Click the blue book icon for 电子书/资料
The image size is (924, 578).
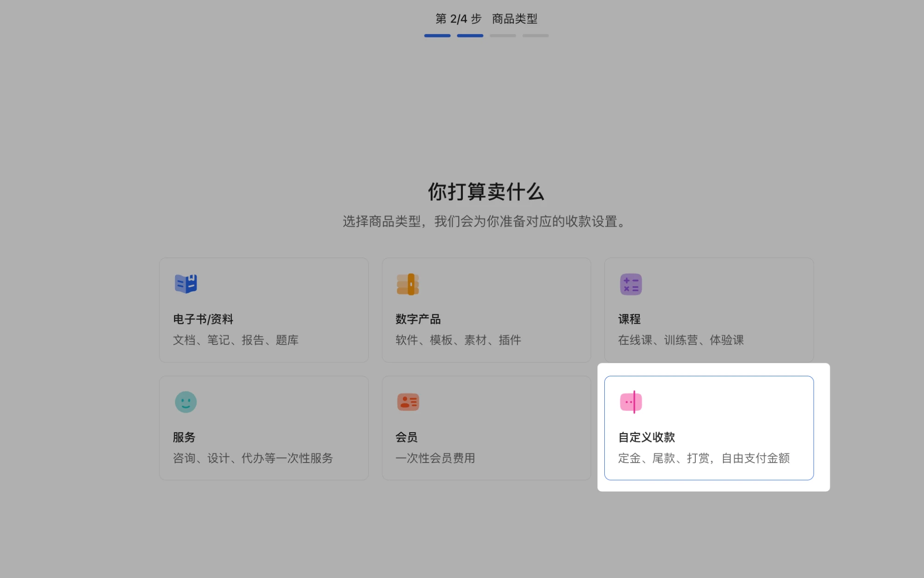point(186,284)
